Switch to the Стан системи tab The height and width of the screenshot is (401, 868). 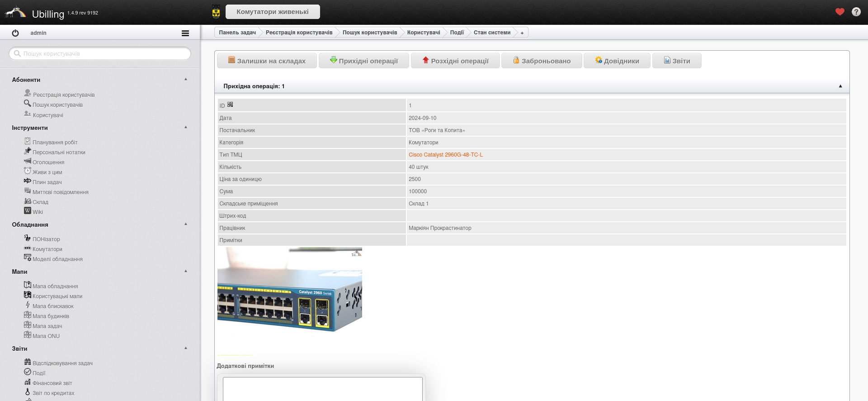[x=491, y=33]
